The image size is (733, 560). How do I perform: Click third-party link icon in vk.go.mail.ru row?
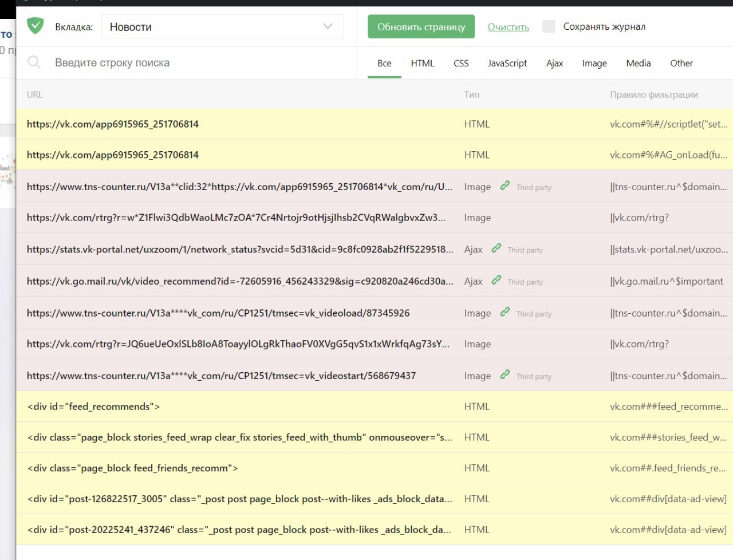(496, 280)
